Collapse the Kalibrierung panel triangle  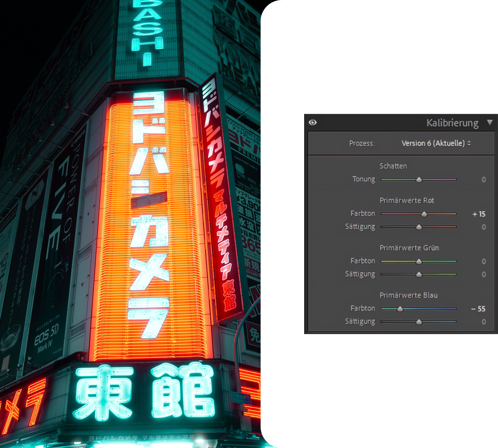click(490, 122)
